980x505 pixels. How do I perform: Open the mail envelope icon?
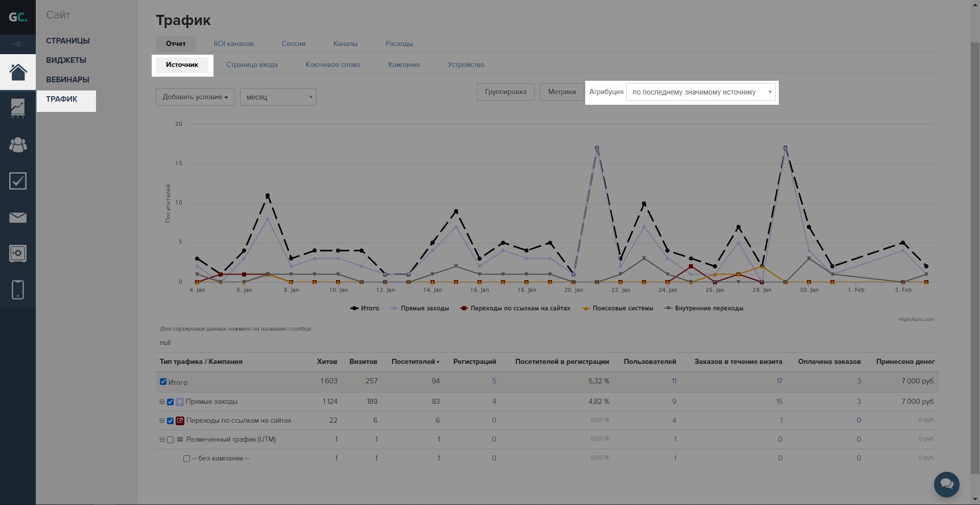[18, 218]
